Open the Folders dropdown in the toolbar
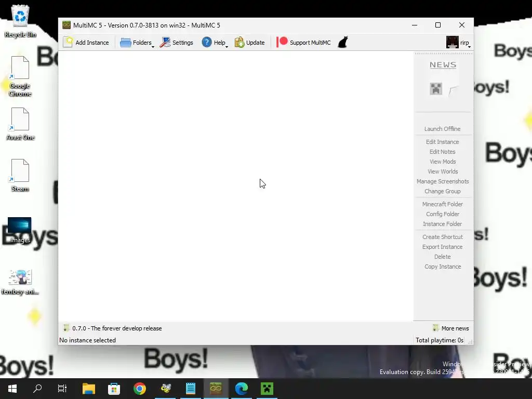The width and height of the screenshot is (532, 399). 137,43
